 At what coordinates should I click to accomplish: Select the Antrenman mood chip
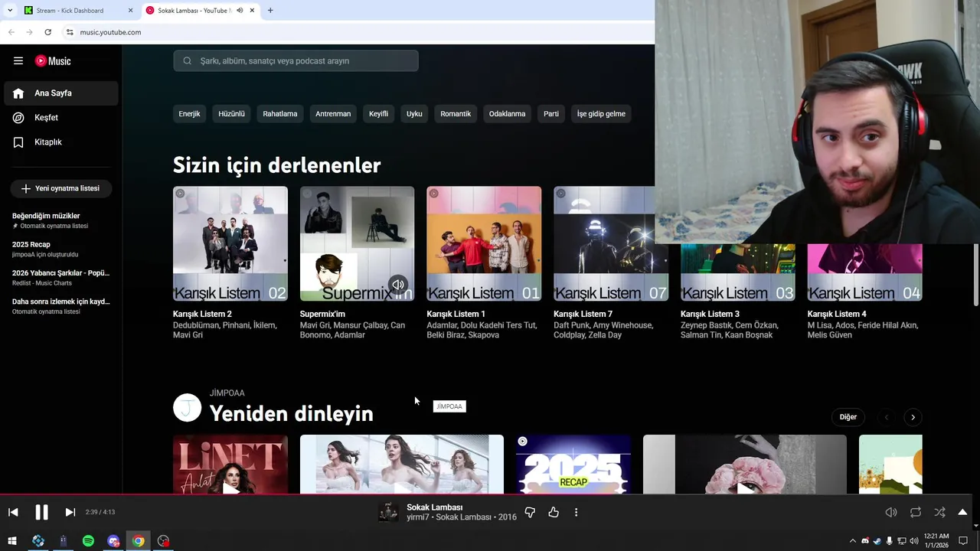pyautogui.click(x=333, y=114)
